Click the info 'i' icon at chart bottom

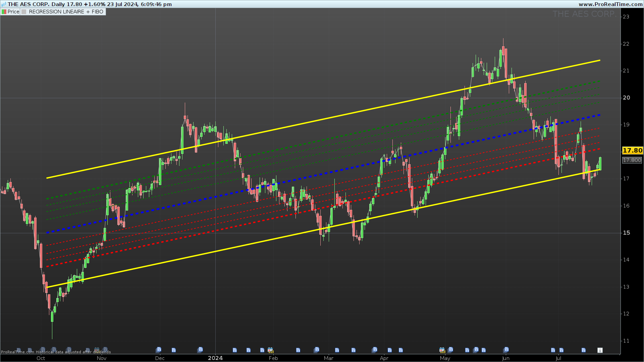tap(600, 350)
